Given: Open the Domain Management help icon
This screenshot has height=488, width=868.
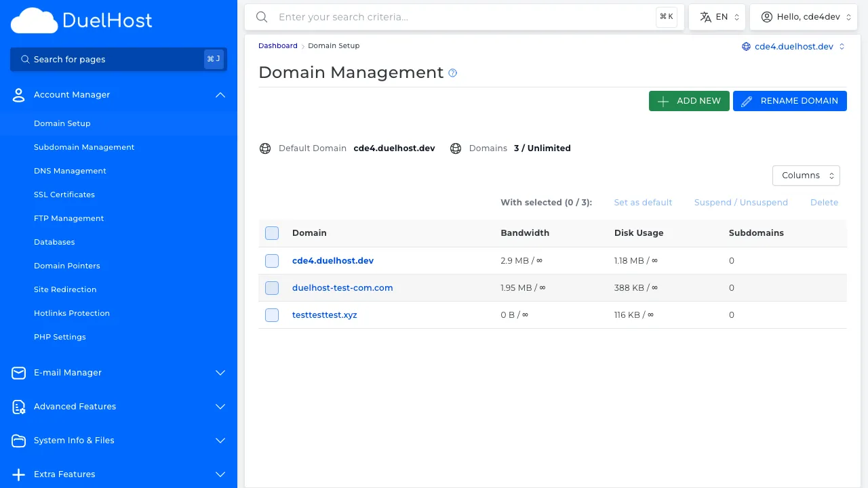Looking at the screenshot, I should (452, 73).
